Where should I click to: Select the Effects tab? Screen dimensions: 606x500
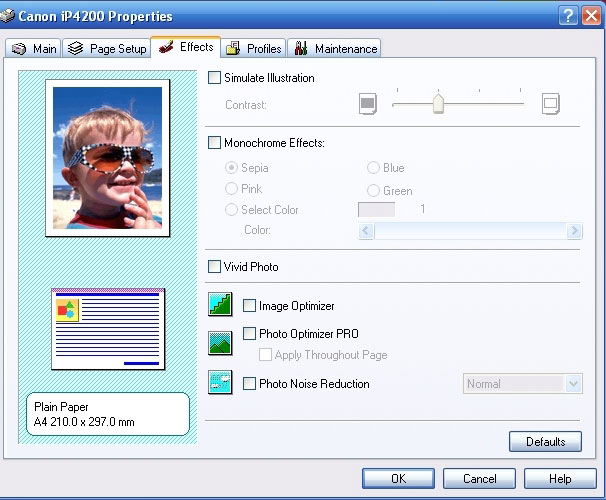(186, 47)
